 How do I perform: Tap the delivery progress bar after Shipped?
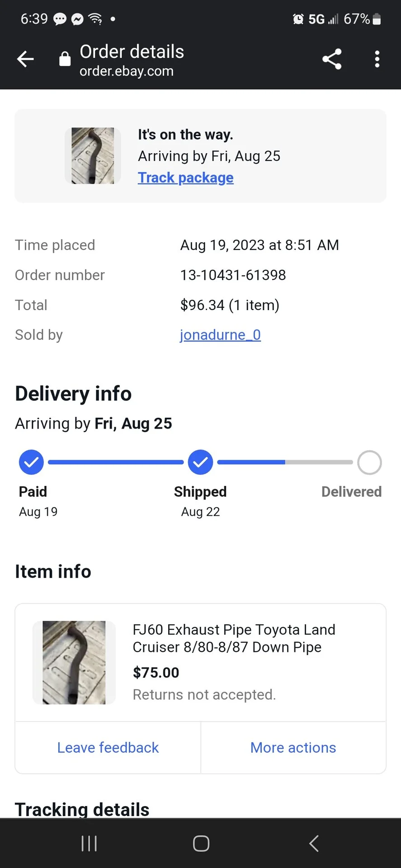click(x=285, y=462)
